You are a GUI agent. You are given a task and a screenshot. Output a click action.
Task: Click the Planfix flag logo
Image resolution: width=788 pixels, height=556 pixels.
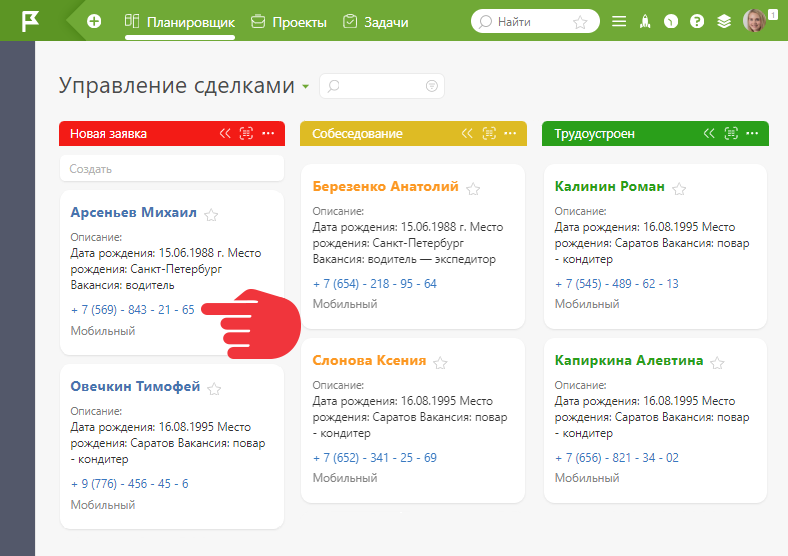30,21
